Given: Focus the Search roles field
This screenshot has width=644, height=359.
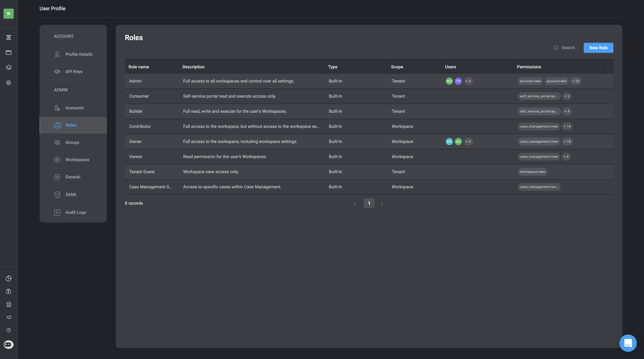Looking at the screenshot, I should 568,48.
